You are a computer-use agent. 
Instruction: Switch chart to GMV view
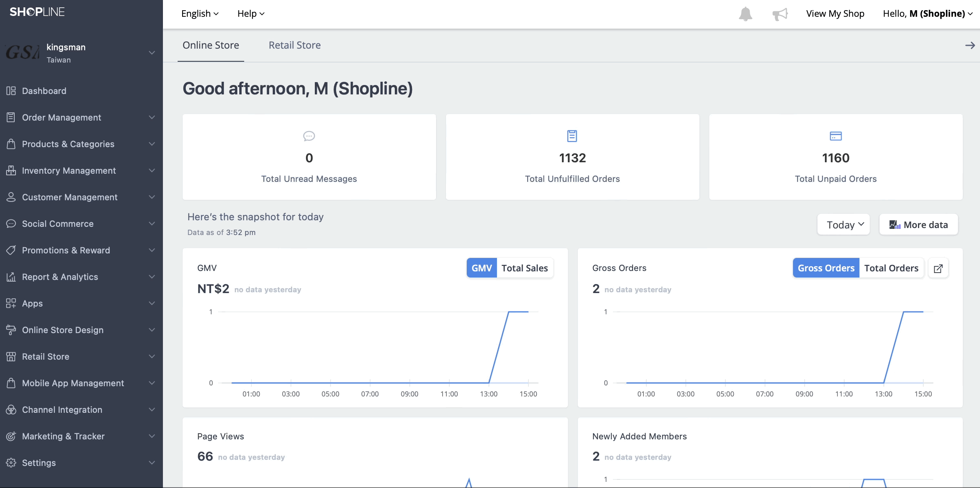coord(481,268)
